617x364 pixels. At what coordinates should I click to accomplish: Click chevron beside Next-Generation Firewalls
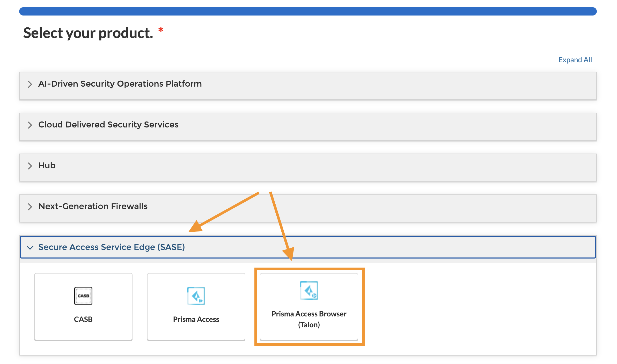point(30,207)
